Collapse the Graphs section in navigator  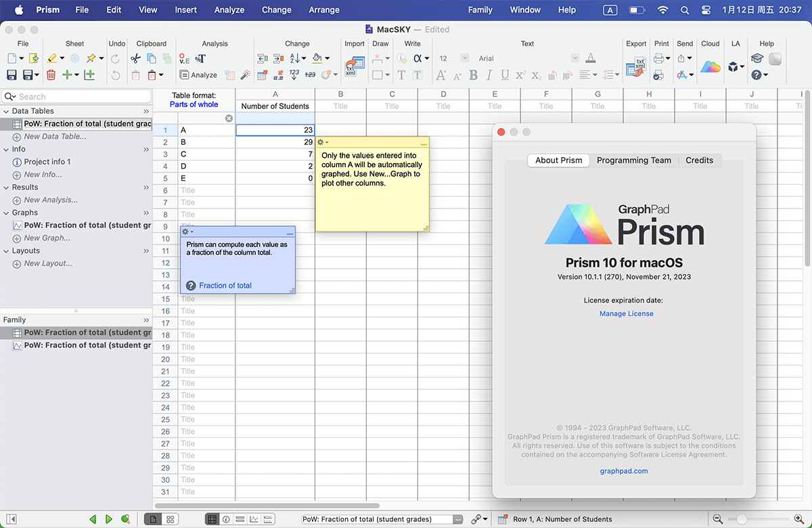[x=7, y=213]
